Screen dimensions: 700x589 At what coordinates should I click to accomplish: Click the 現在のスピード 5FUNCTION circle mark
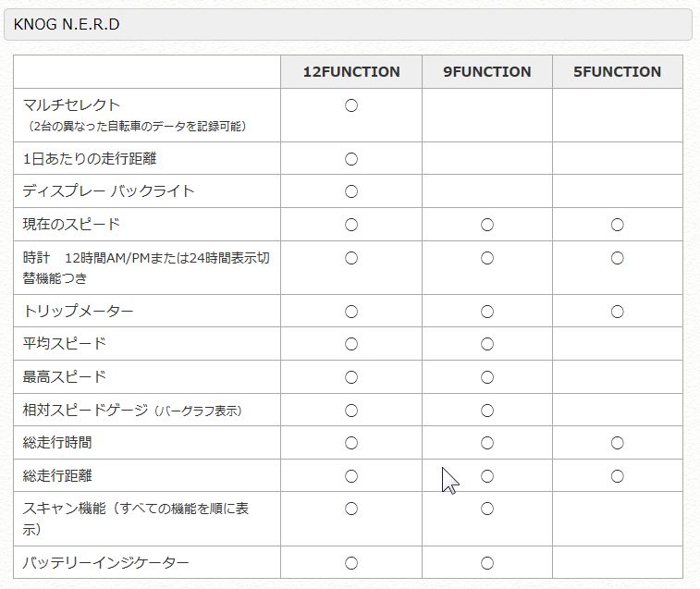point(617,225)
